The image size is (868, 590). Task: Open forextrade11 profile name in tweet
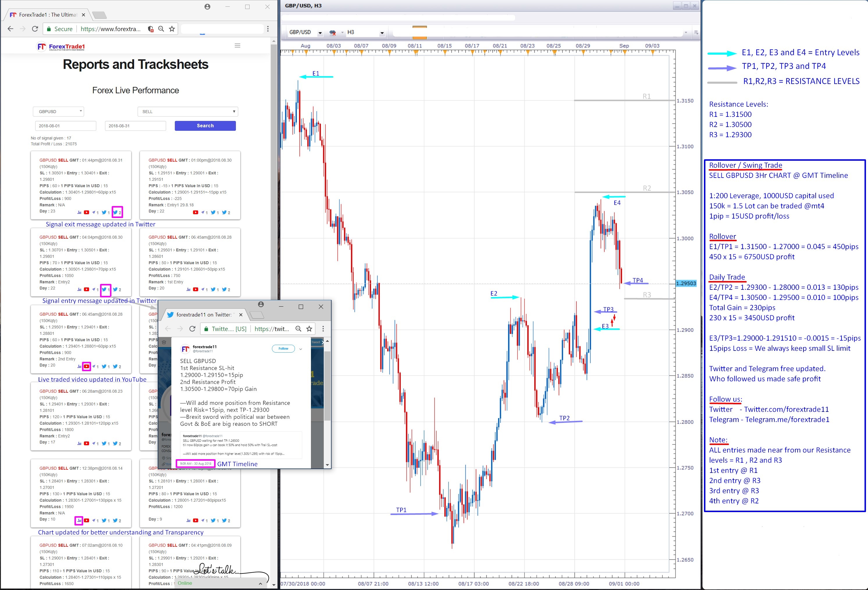coord(205,347)
